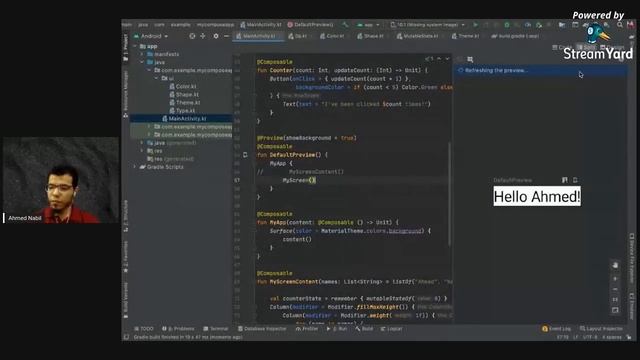640x360 pixels.
Task: Open the Logcat tool window
Action: pos(391,329)
